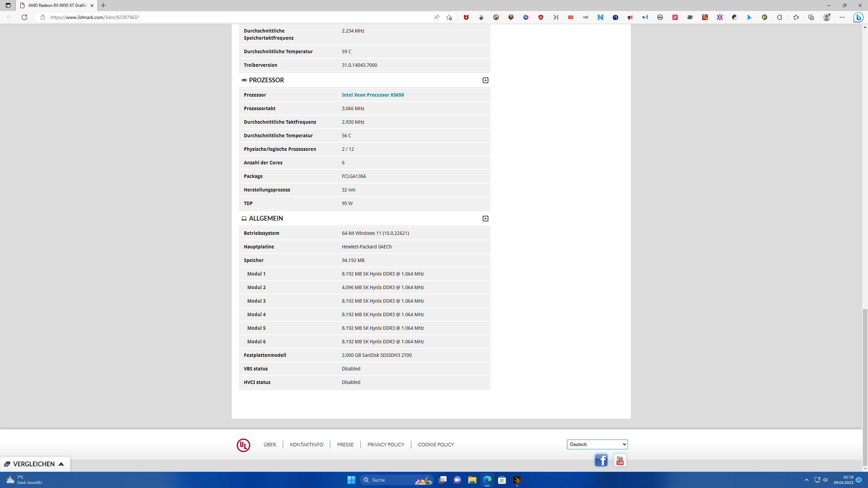Collapse the PROZESSOR section
868x488 pixels.
point(485,80)
